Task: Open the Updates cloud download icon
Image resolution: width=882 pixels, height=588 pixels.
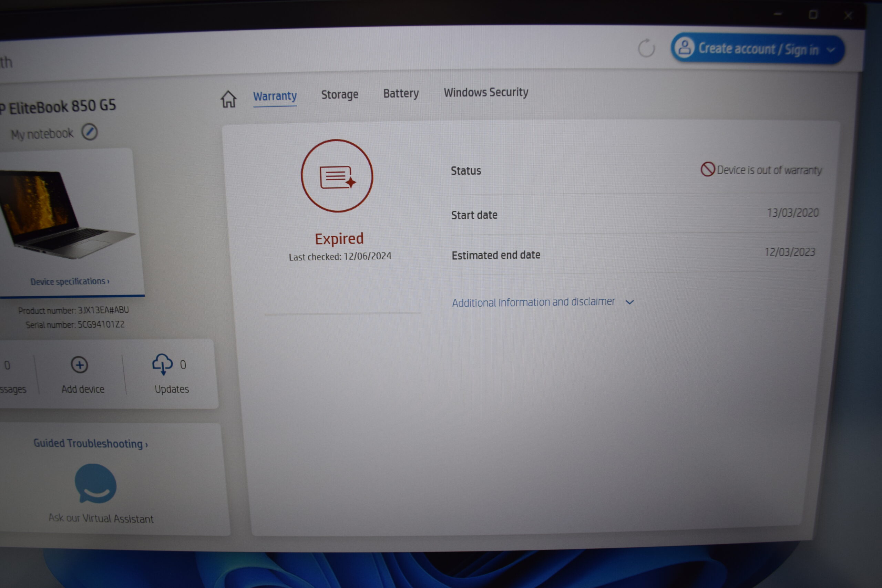Action: 162,364
